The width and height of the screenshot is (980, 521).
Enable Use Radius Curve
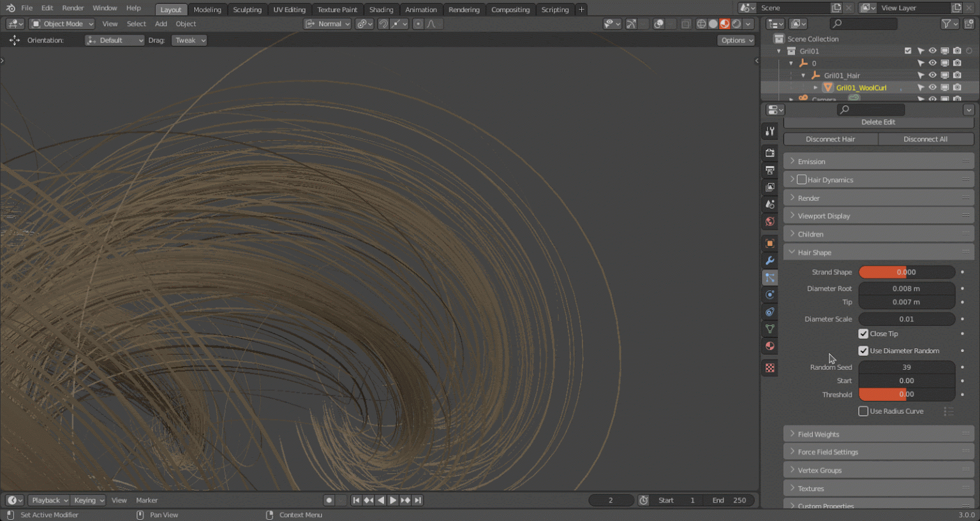pyautogui.click(x=863, y=411)
